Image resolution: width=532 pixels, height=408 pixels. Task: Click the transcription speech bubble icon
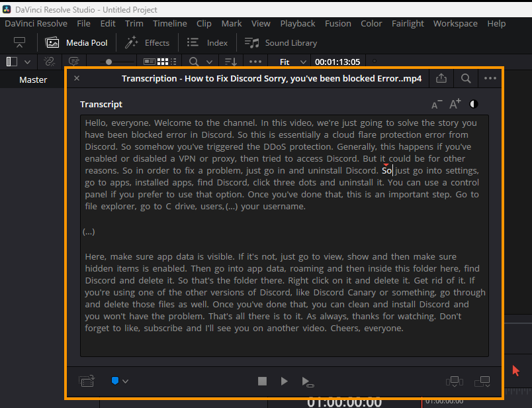click(73, 62)
